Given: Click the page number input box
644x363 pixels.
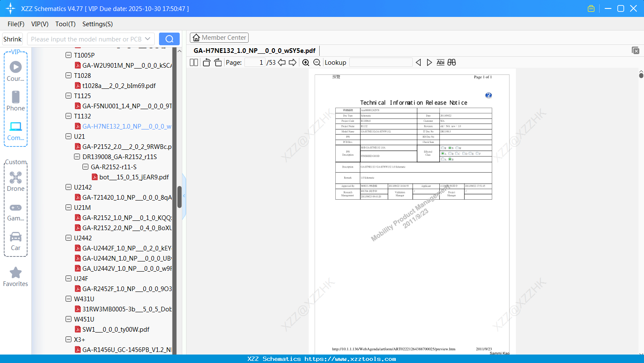Looking at the screenshot, I should [x=255, y=63].
